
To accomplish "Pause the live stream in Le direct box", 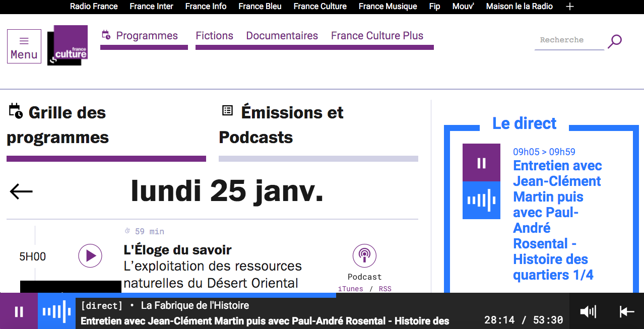I will coord(481,162).
